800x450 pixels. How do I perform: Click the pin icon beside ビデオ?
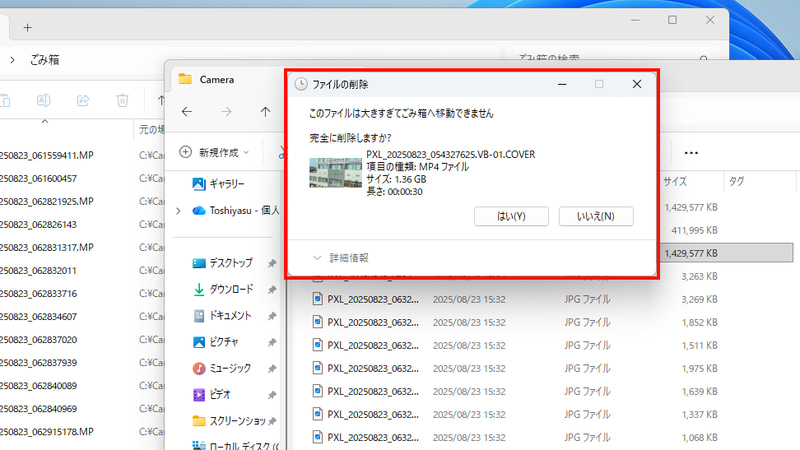(272, 395)
